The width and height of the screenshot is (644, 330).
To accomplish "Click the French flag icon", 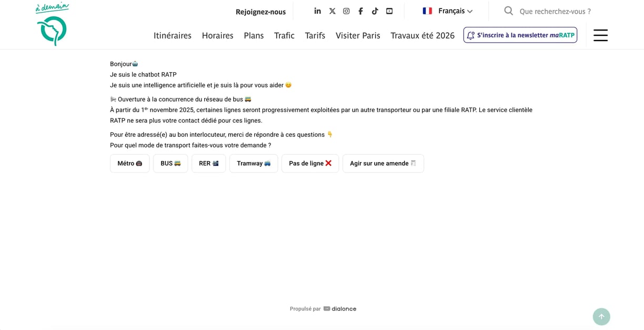I will point(427,11).
